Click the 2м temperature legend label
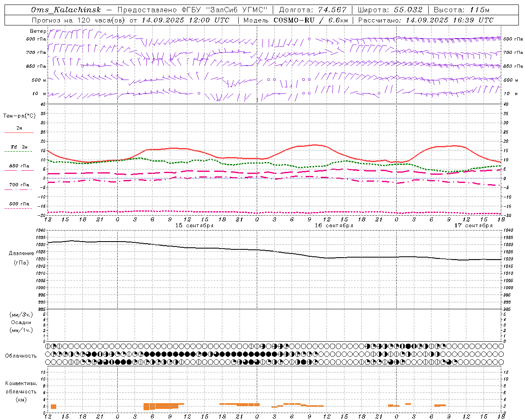Viewport: 525px width, 420px height. point(19,128)
